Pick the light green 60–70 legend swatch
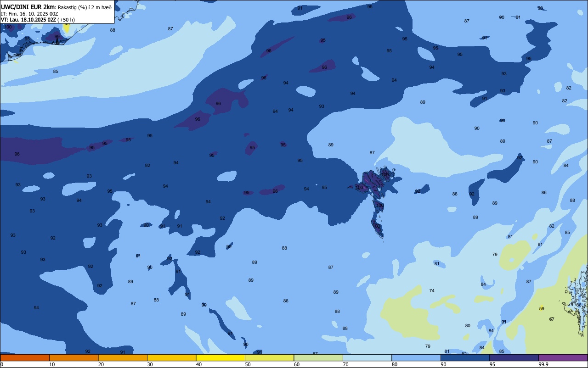This screenshot has height=368, width=588. tap(318, 357)
